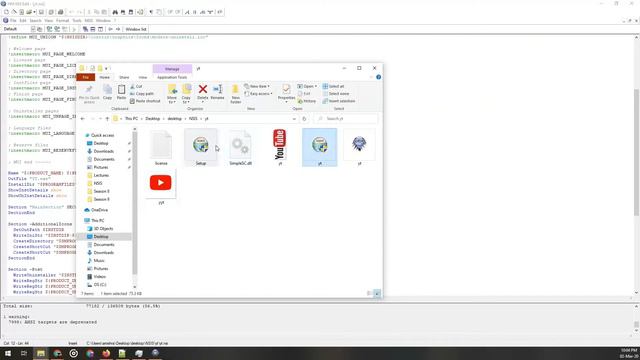The image size is (640, 360).
Task: Click This PC in navigation pane
Action: [98, 221]
